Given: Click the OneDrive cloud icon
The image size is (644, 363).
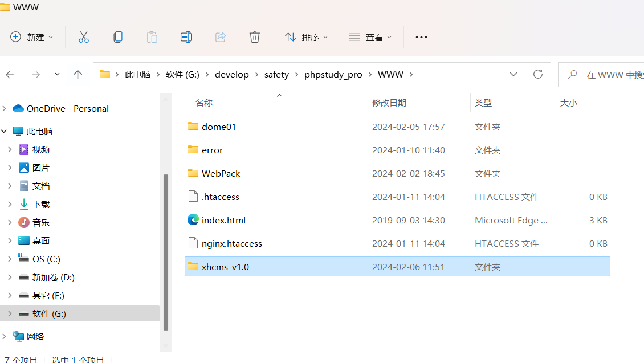Looking at the screenshot, I should (x=18, y=108).
